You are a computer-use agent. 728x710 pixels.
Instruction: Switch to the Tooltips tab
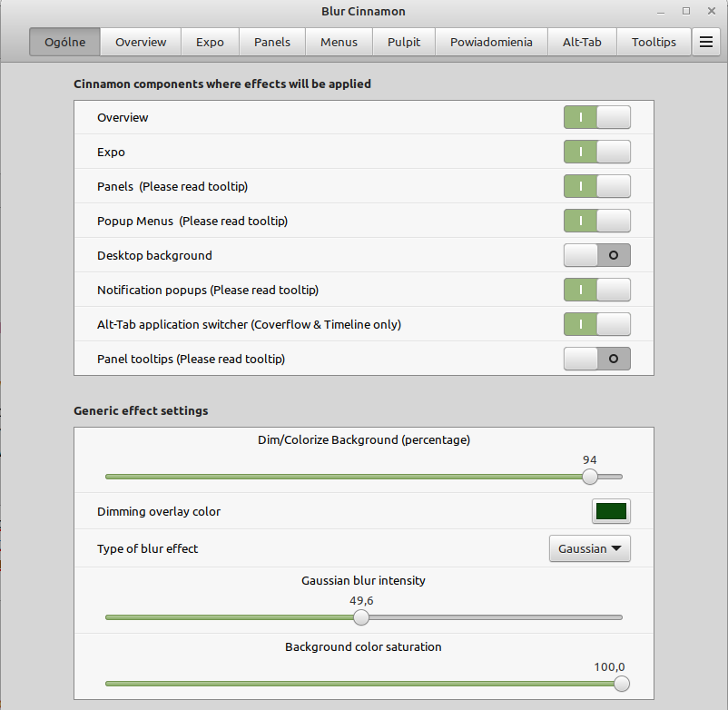pos(654,43)
